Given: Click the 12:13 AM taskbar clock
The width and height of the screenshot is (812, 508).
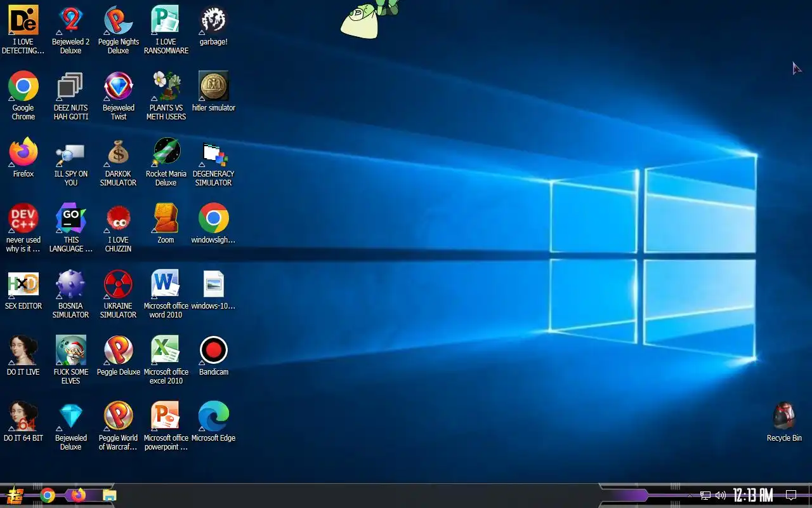Looking at the screenshot, I should pyautogui.click(x=753, y=495).
